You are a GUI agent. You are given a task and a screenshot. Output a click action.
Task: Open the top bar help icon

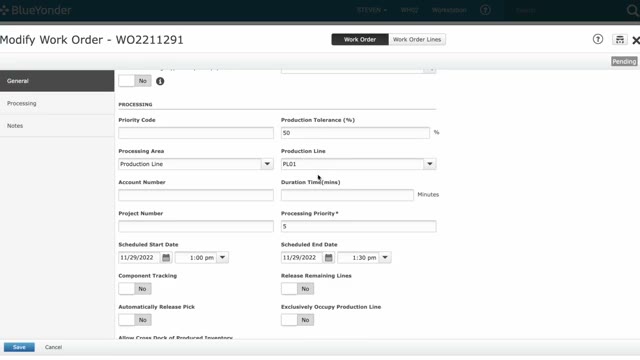pos(485,10)
